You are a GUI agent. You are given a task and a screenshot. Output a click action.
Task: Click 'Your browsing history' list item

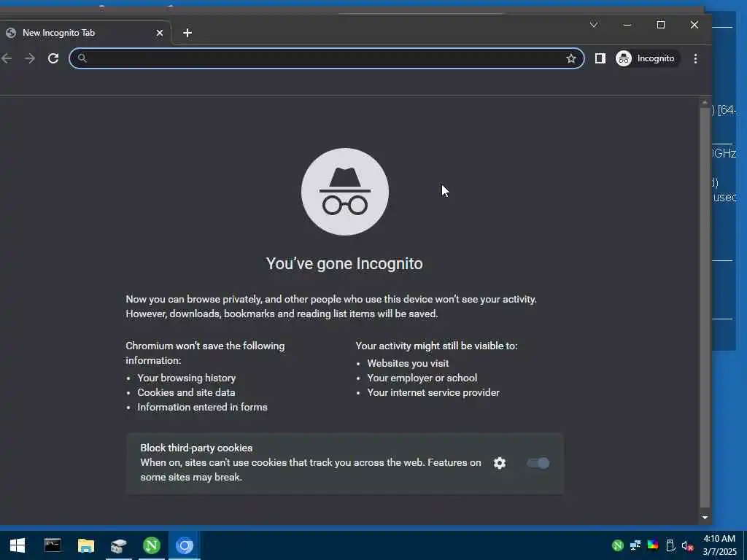click(187, 378)
